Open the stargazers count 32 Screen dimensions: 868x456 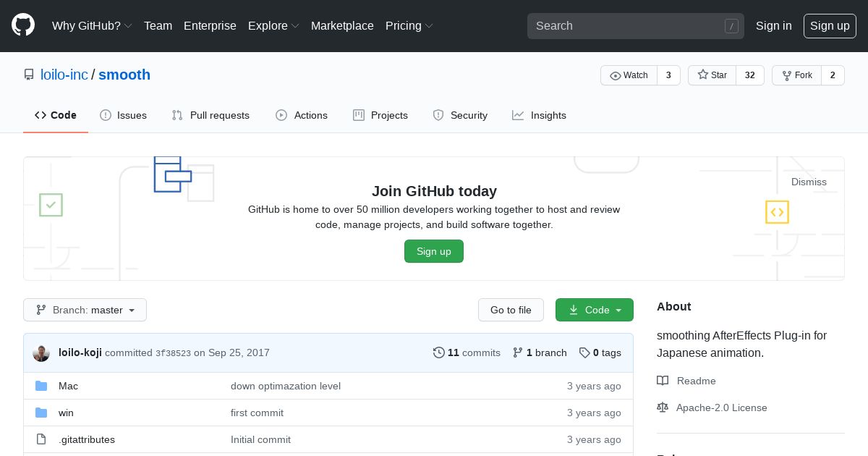(x=750, y=75)
